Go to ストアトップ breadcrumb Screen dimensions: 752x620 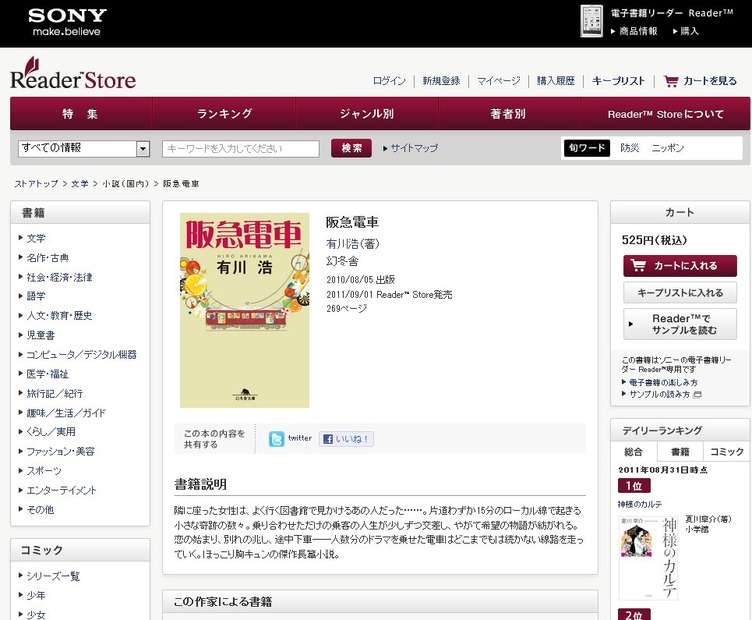[x=36, y=184]
